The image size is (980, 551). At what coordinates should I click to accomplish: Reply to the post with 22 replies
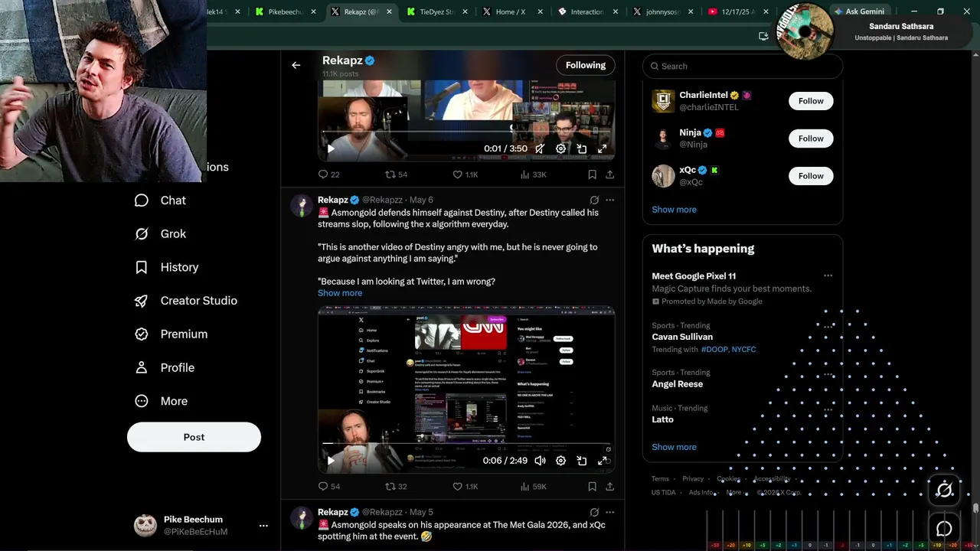[x=328, y=174]
